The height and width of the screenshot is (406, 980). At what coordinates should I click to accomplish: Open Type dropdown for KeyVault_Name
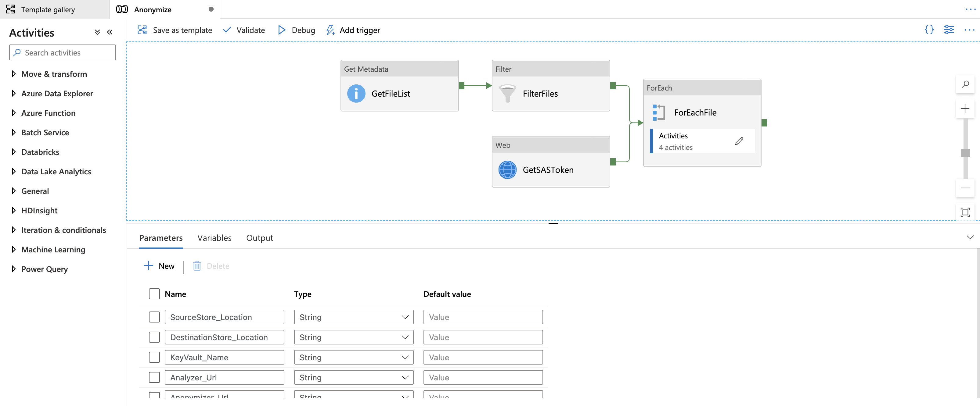[353, 357]
